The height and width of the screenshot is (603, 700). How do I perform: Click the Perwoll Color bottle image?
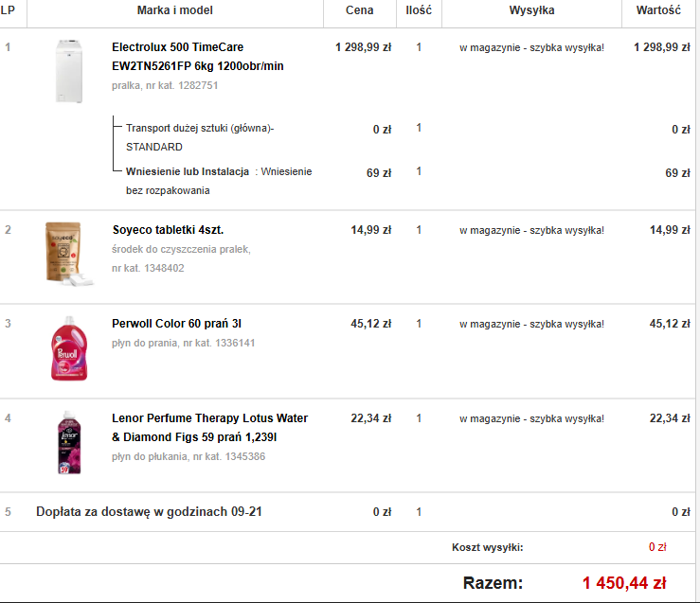(x=69, y=348)
